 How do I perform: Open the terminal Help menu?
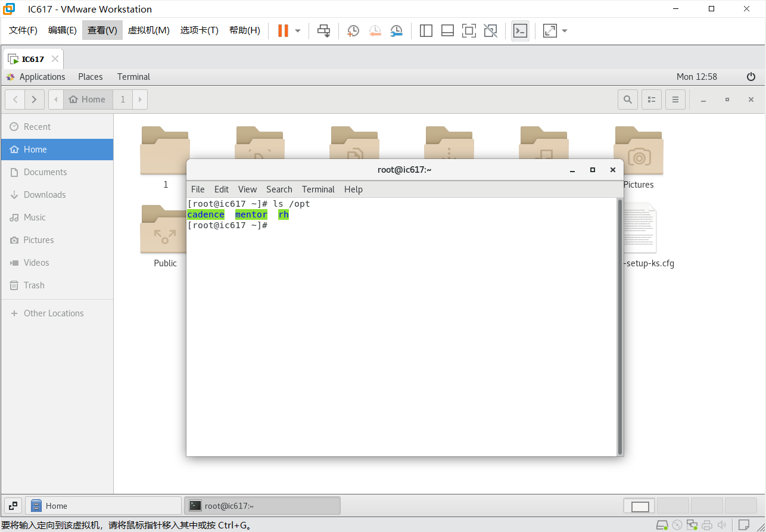point(353,189)
